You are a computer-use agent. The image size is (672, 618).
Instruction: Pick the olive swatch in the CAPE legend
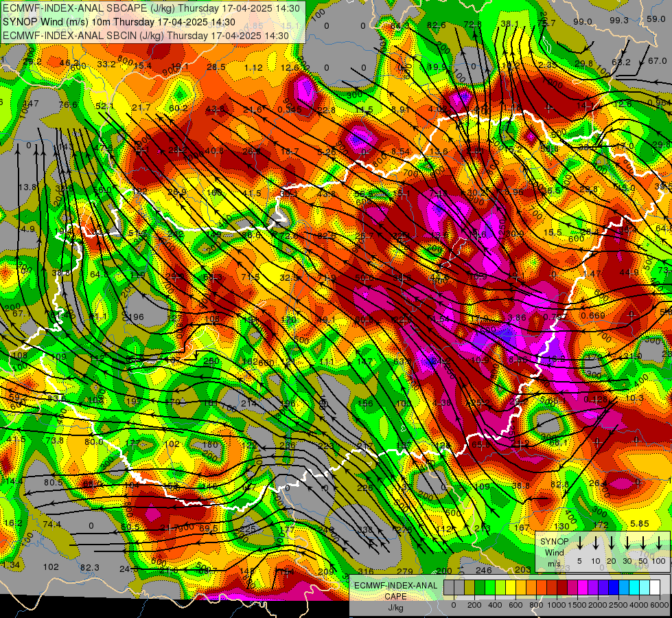click(470, 588)
